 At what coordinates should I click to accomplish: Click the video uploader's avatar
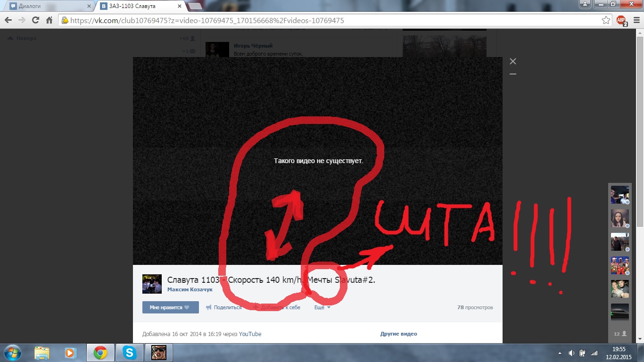tap(152, 284)
